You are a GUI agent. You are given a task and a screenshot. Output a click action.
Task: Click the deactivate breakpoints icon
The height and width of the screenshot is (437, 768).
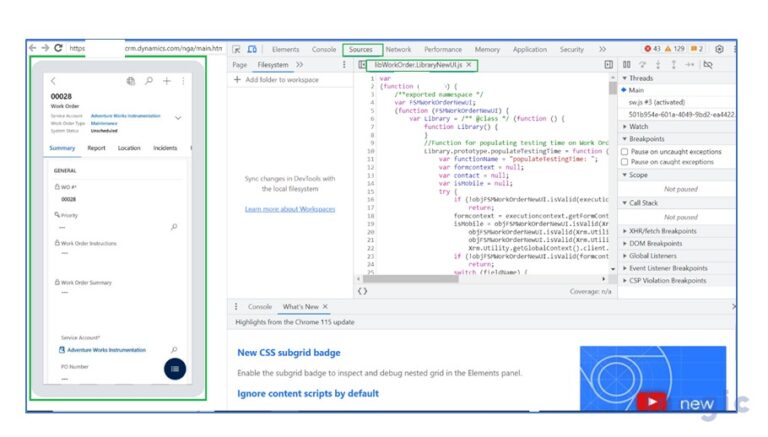(708, 64)
